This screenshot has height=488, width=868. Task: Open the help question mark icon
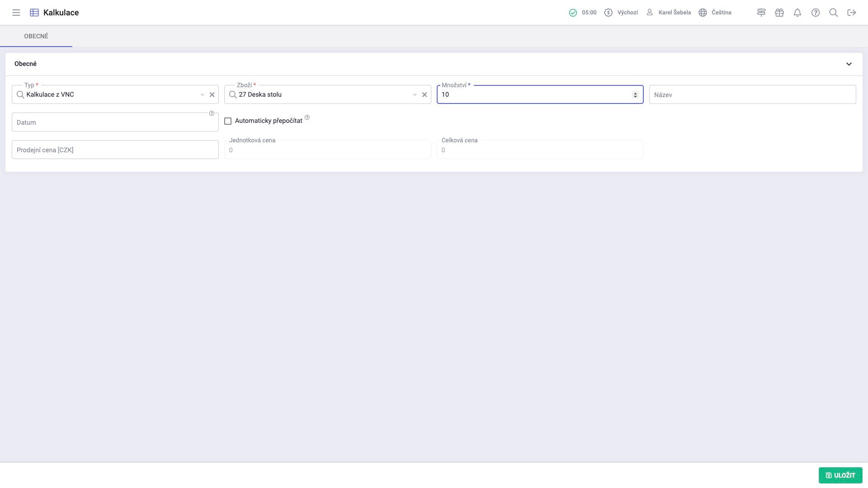(x=816, y=13)
